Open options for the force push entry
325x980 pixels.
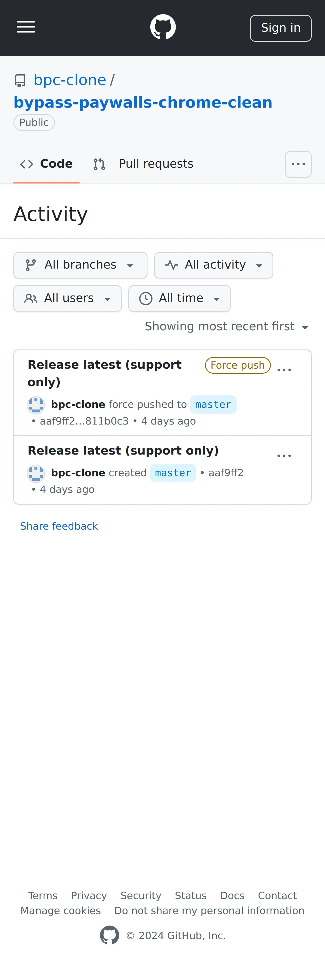[x=284, y=369]
